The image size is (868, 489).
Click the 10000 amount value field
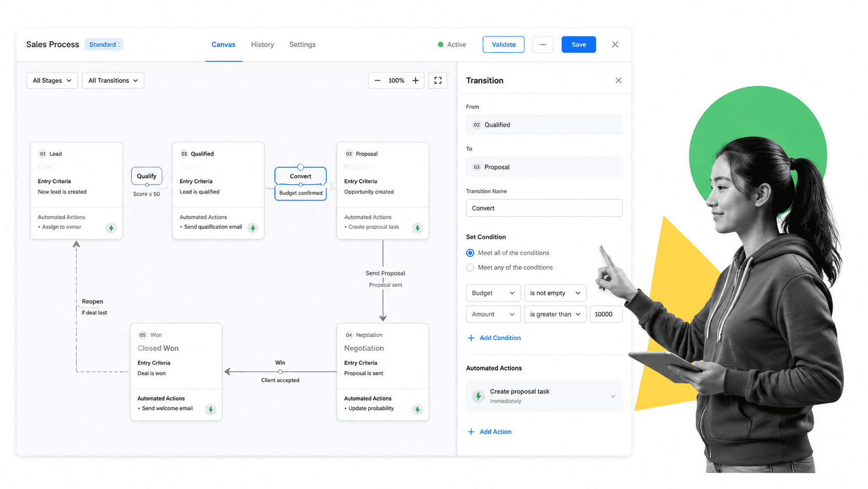(x=606, y=314)
